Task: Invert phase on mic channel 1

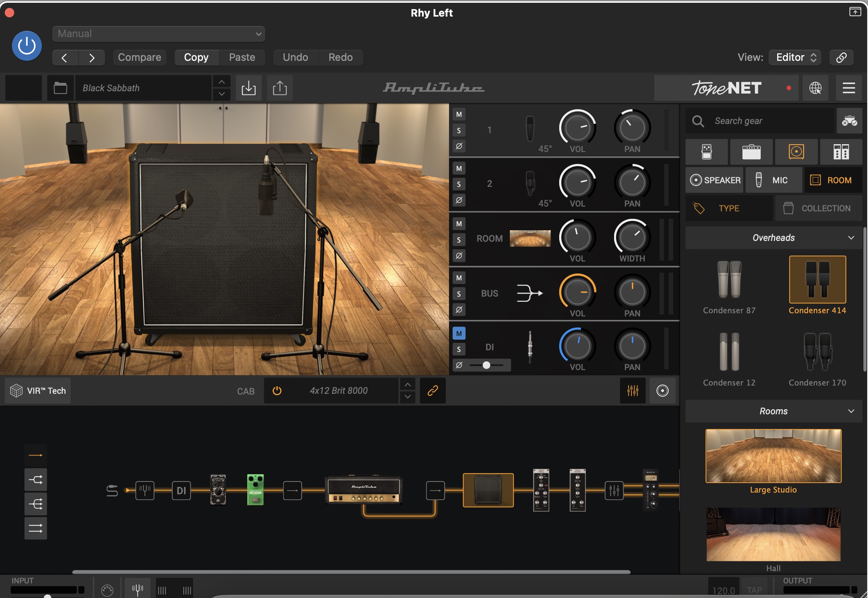Action: point(459,146)
